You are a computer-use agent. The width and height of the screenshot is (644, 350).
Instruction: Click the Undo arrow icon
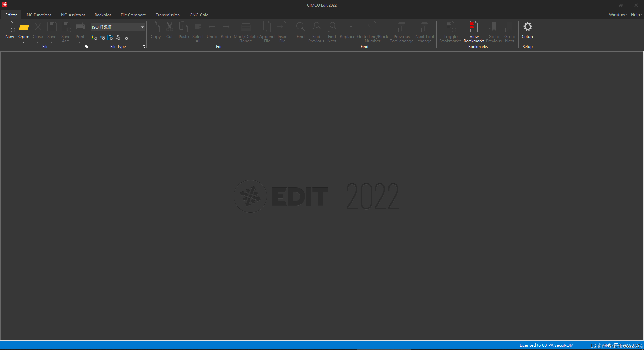click(212, 27)
